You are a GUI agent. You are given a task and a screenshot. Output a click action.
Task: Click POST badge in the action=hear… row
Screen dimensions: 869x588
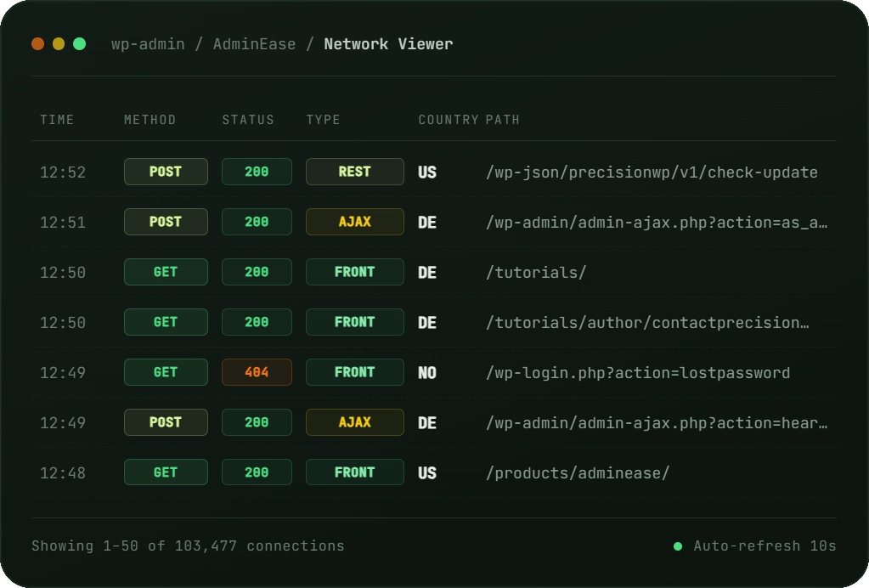(166, 422)
